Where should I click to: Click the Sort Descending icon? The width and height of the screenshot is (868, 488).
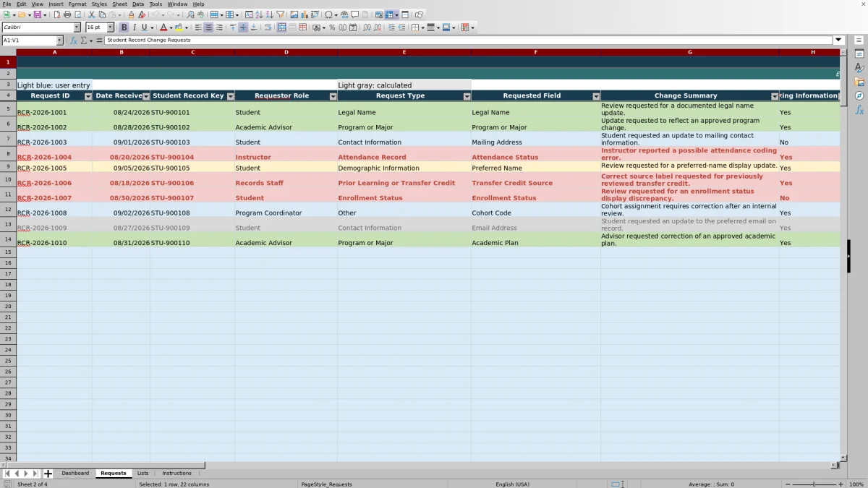tap(269, 14)
